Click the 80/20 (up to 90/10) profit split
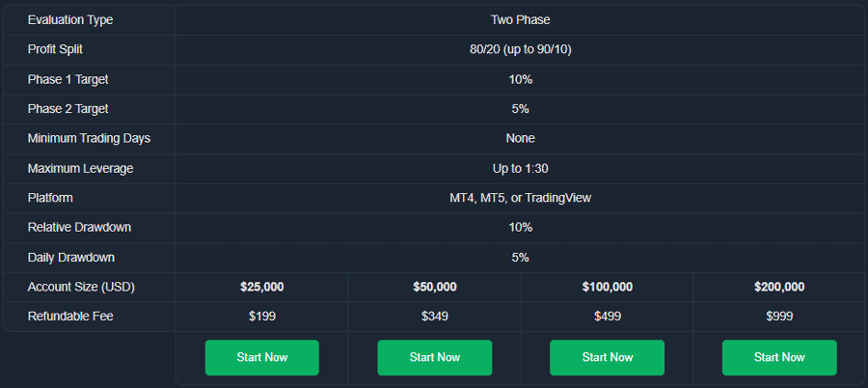This screenshot has width=868, height=388. (521, 50)
